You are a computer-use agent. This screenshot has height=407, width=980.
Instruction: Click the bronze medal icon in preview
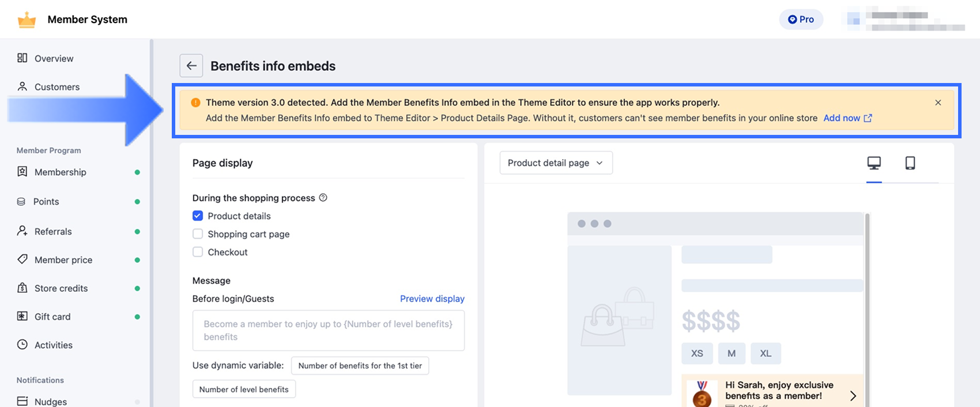click(x=702, y=395)
